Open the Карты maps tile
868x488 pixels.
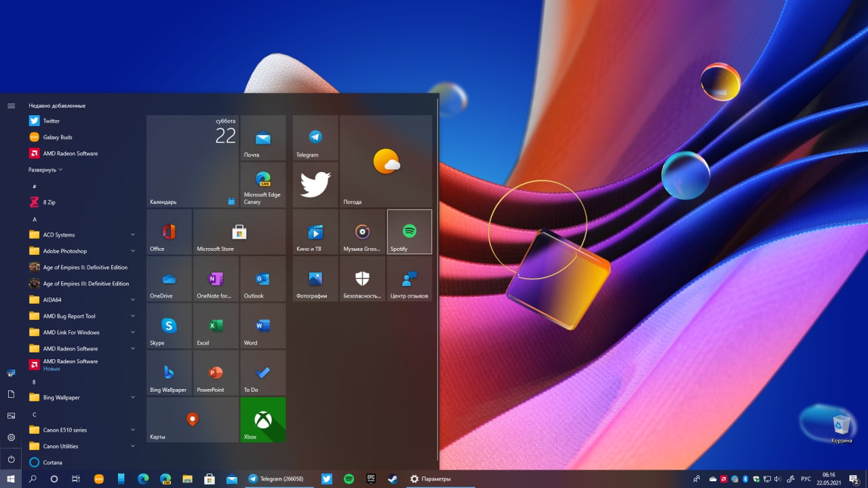point(192,420)
